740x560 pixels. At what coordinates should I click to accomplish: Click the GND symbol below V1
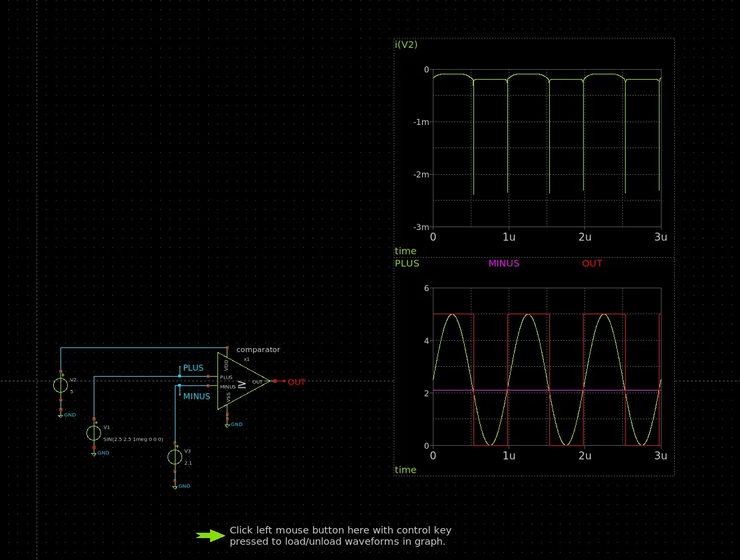pos(94,454)
